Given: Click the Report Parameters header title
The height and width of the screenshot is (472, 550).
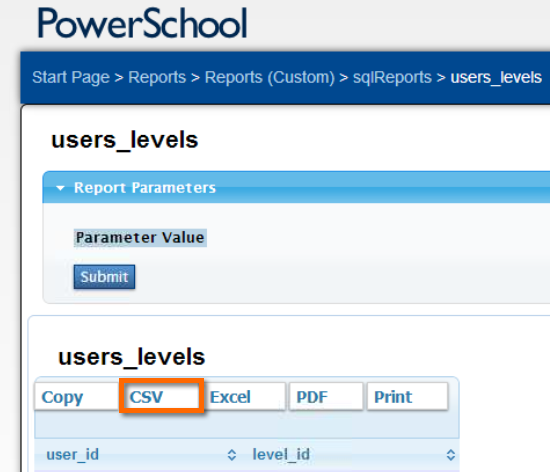Looking at the screenshot, I should [x=145, y=188].
